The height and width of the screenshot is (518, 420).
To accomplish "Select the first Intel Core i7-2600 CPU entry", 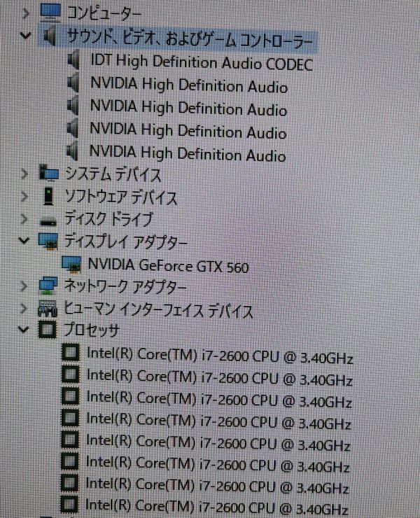I will (x=220, y=356).
